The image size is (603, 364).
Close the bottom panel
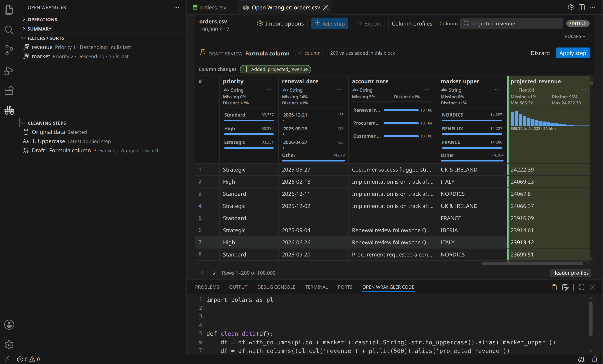pyautogui.click(x=593, y=287)
